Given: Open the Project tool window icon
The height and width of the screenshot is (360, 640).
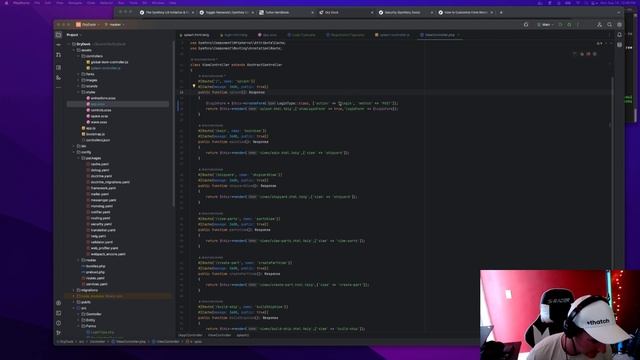Looking at the screenshot, I should click(58, 35).
